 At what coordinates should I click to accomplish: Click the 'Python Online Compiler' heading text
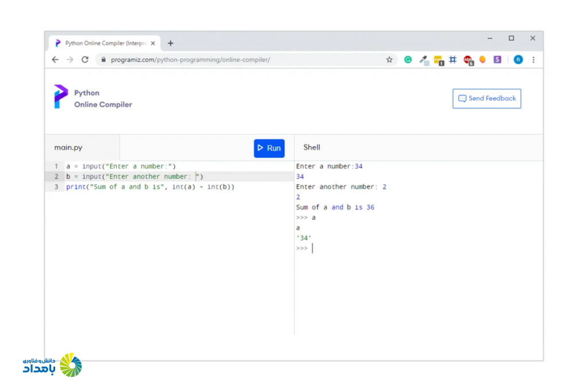pyautogui.click(x=103, y=99)
